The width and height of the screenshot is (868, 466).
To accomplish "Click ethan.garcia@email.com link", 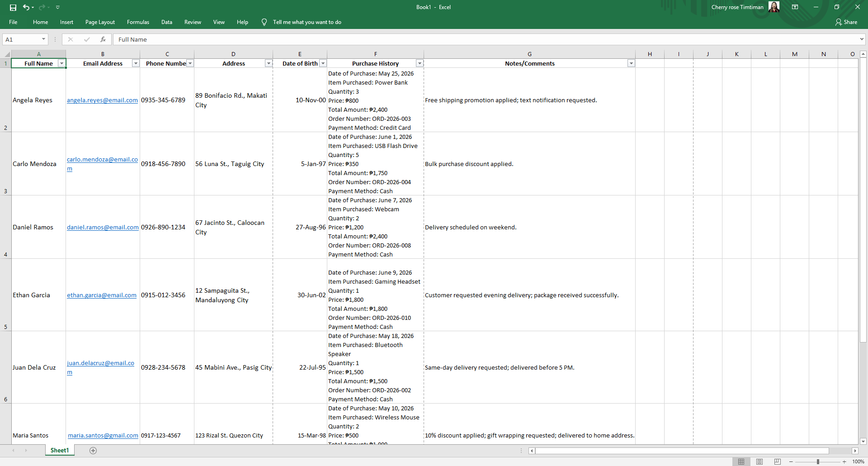I will pos(102,295).
